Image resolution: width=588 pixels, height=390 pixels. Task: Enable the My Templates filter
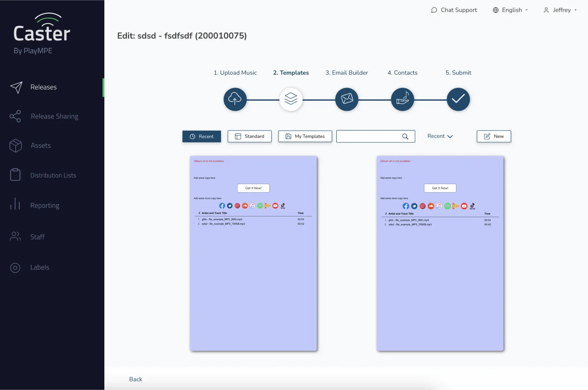click(x=305, y=136)
